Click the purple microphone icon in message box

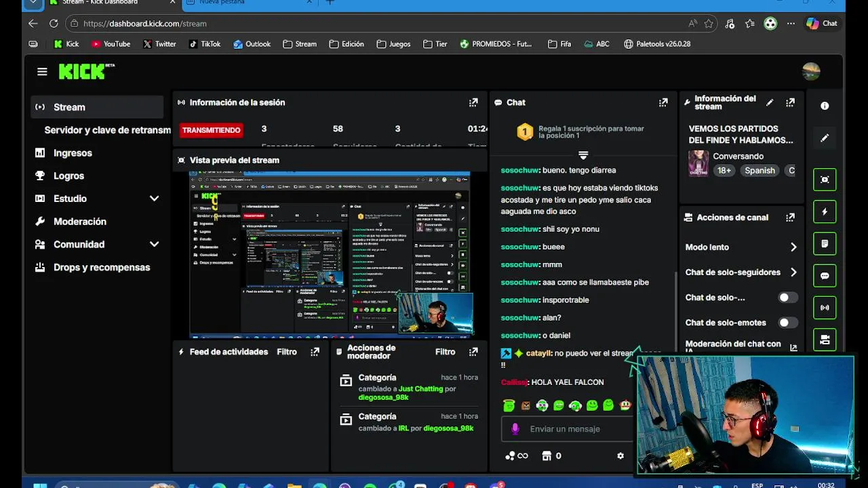515,429
